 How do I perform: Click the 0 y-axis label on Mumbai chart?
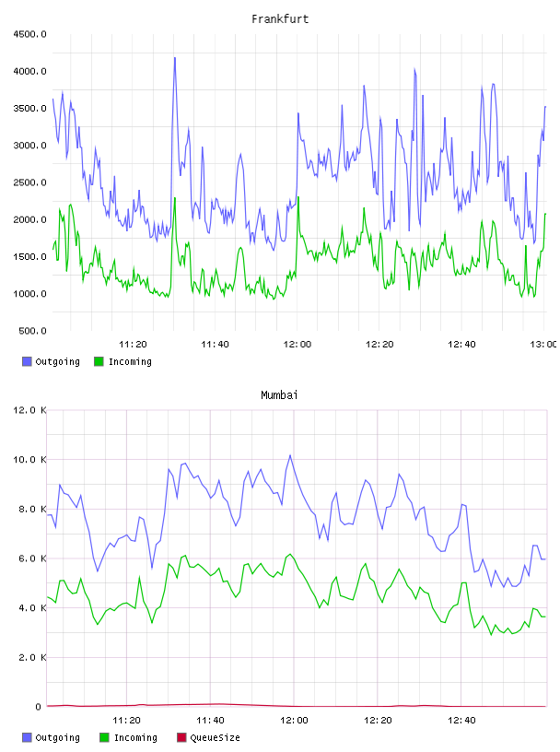[x=39, y=707]
